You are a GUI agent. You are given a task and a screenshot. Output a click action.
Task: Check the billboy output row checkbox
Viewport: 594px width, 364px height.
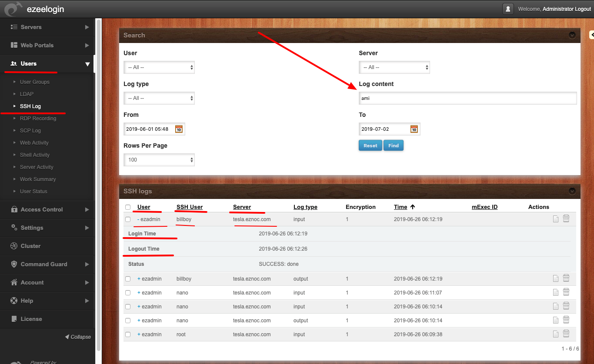pos(128,279)
